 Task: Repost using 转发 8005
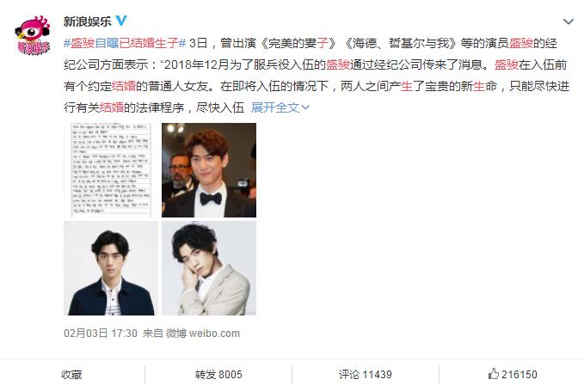click(218, 375)
